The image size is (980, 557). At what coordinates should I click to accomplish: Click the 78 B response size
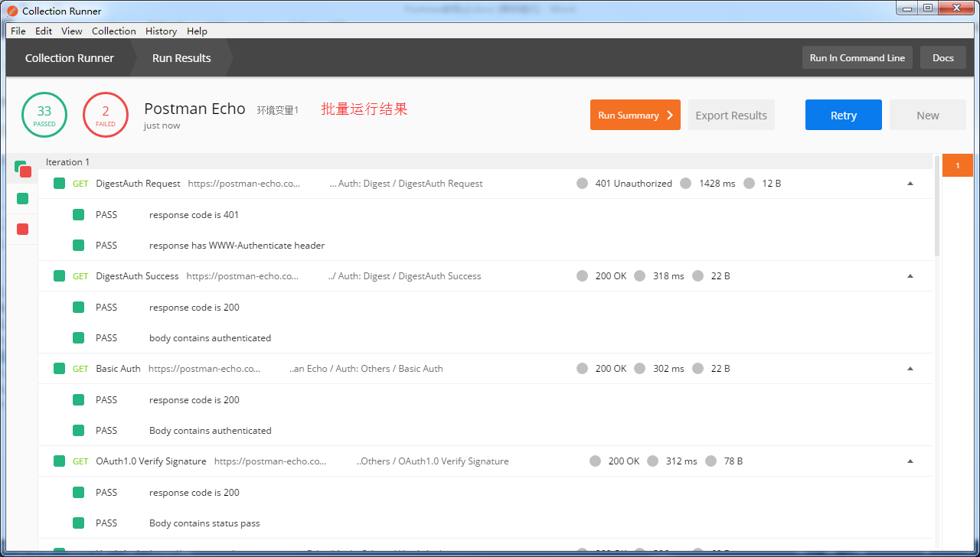click(x=733, y=461)
